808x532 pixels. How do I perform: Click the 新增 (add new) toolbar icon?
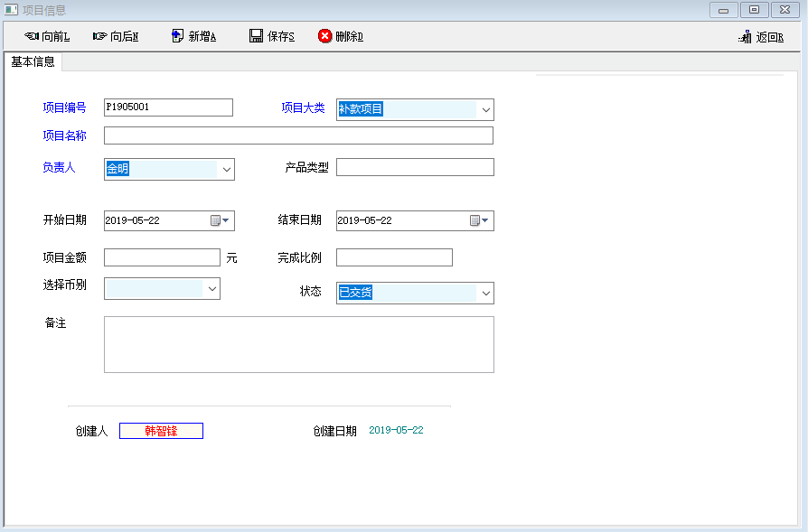click(x=177, y=36)
